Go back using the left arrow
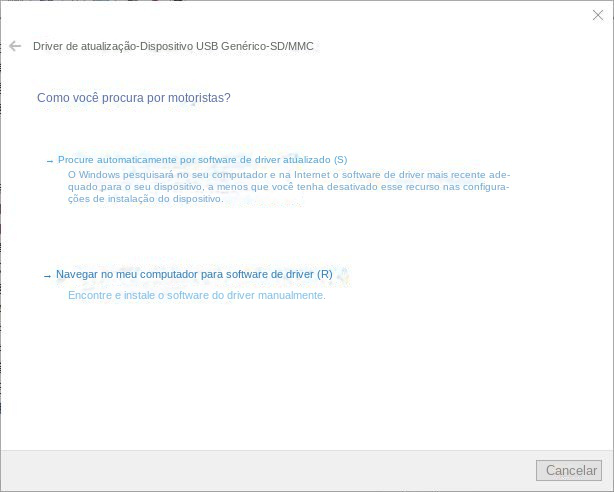Screen dimensions: 614x492 [x=15, y=46]
